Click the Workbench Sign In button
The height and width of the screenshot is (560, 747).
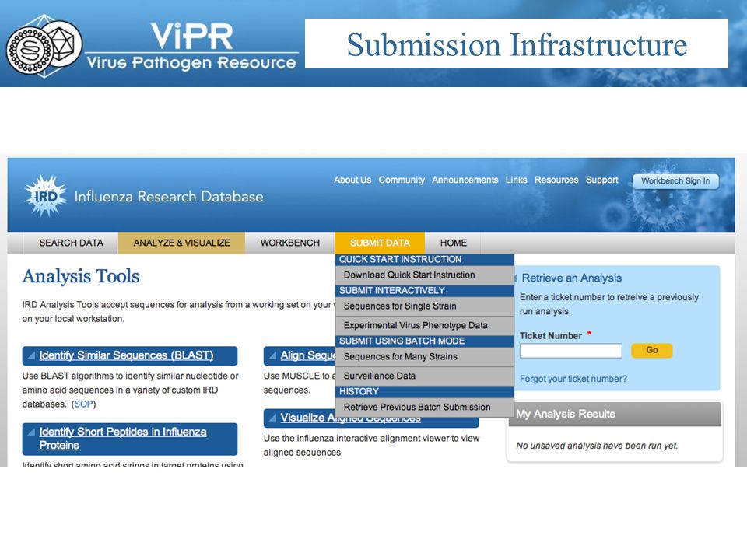point(675,181)
